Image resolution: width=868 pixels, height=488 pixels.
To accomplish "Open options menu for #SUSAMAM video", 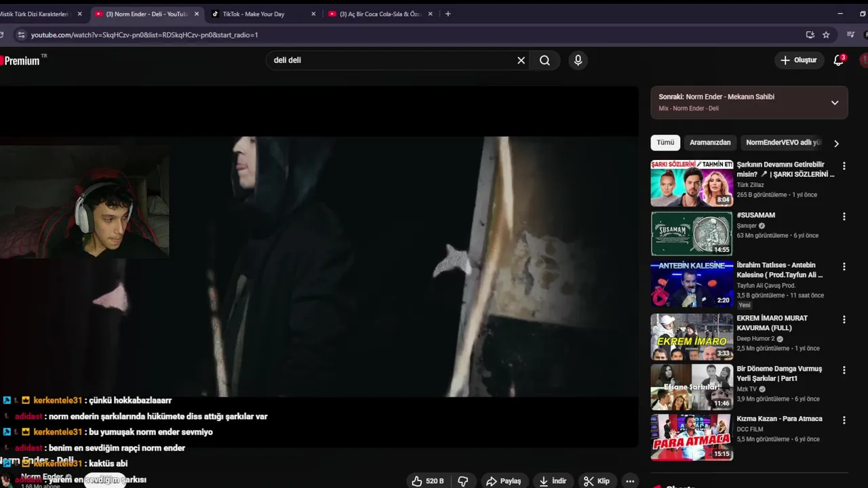I will (x=844, y=217).
